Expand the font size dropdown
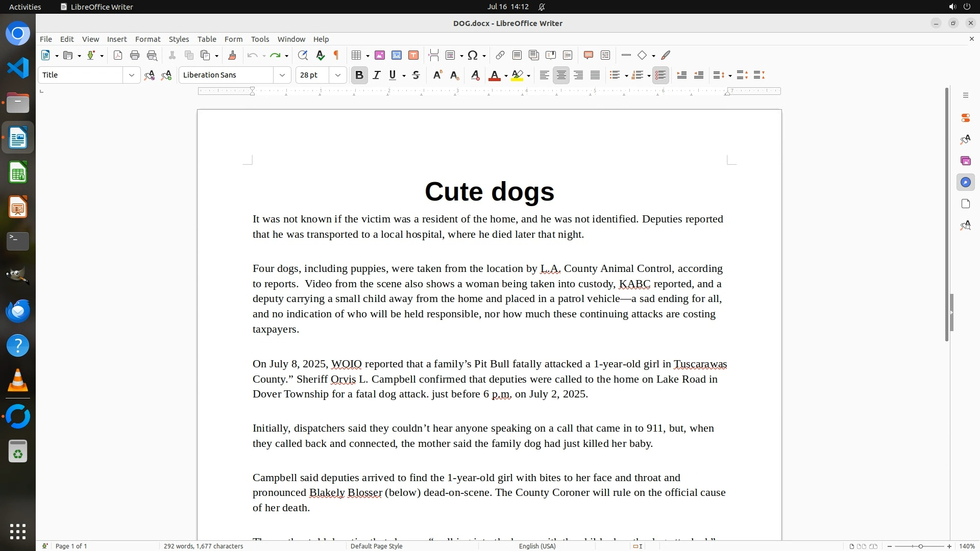This screenshot has width=980, height=551. [337, 75]
